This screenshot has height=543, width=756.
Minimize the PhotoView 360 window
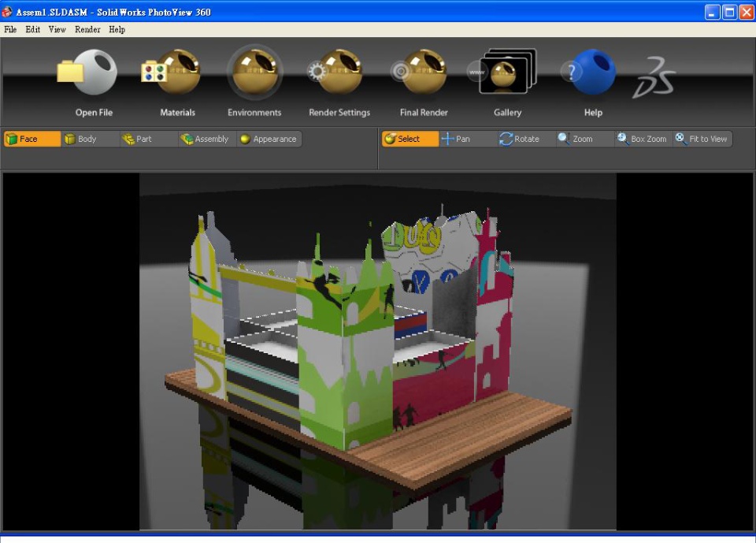tap(712, 12)
